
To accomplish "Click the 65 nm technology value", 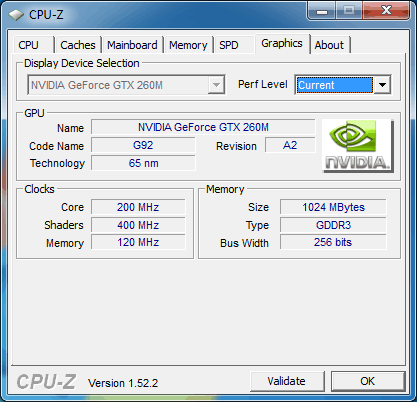I will pos(143,163).
